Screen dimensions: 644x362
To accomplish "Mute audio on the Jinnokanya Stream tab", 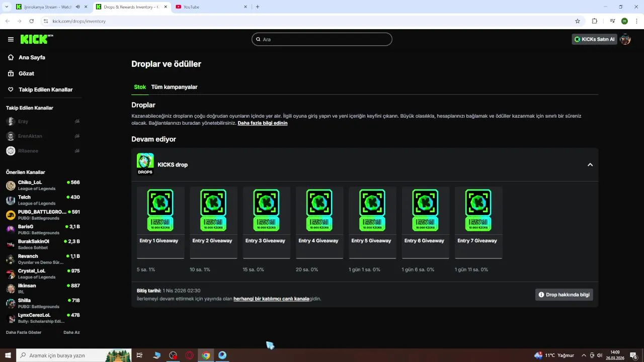I will [x=77, y=7].
